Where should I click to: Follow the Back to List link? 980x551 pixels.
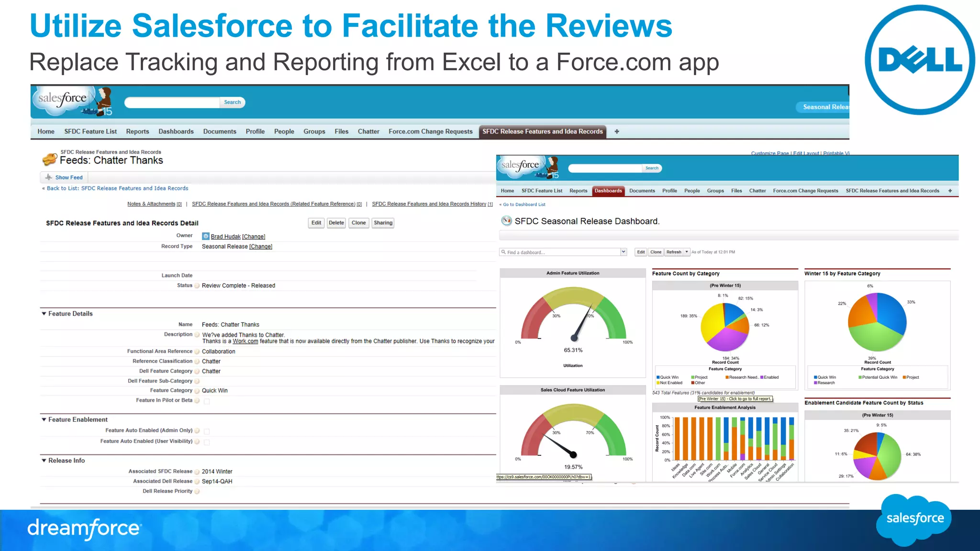click(x=117, y=188)
